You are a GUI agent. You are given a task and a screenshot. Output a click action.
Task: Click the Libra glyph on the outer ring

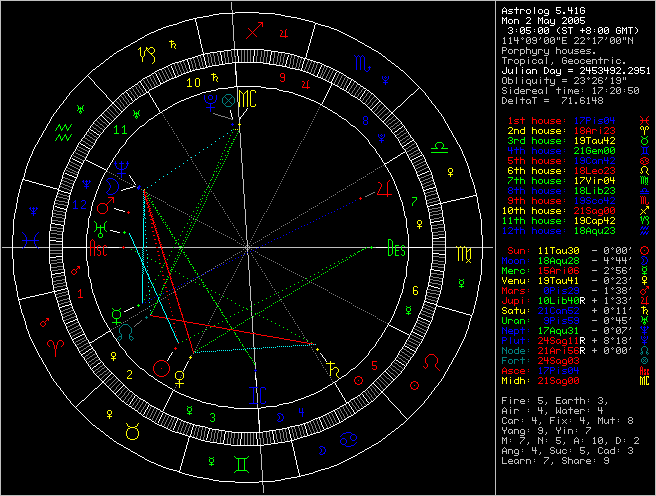[438, 147]
